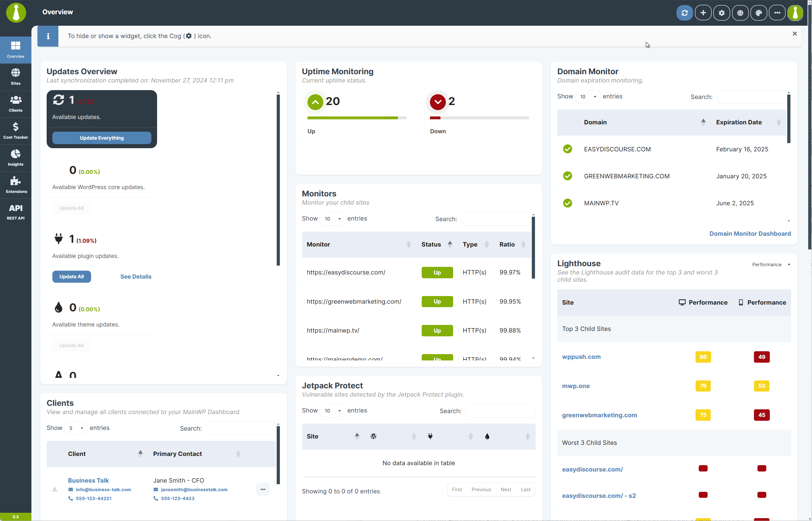Click the Sync refresh icon in top bar

[684, 13]
